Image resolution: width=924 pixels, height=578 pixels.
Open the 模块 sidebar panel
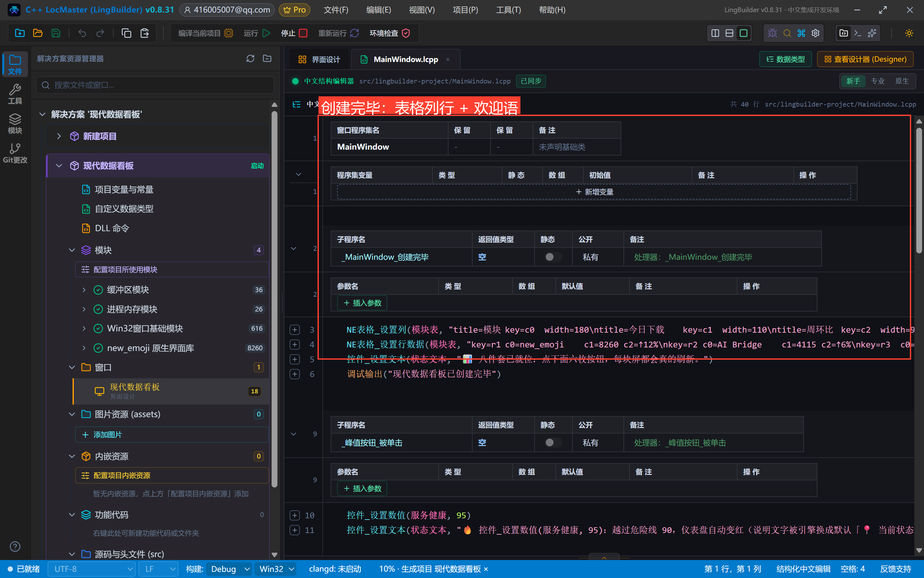coord(15,124)
